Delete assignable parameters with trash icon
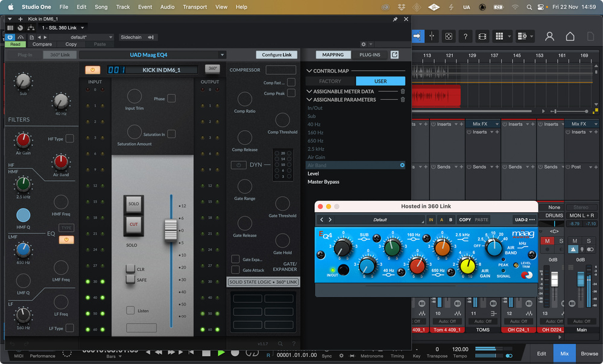Image resolution: width=603 pixels, height=364 pixels. point(403,99)
